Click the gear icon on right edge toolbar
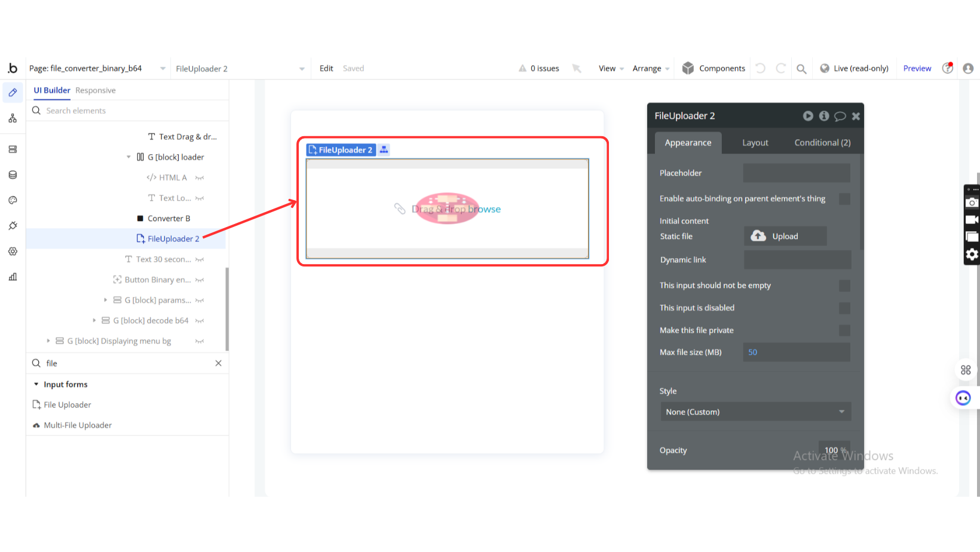 coord(972,255)
